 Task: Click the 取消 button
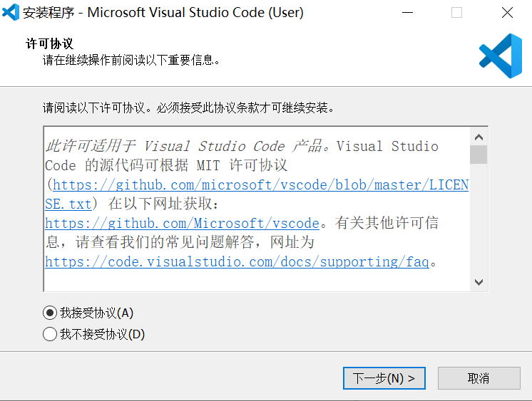pyautogui.click(x=479, y=378)
